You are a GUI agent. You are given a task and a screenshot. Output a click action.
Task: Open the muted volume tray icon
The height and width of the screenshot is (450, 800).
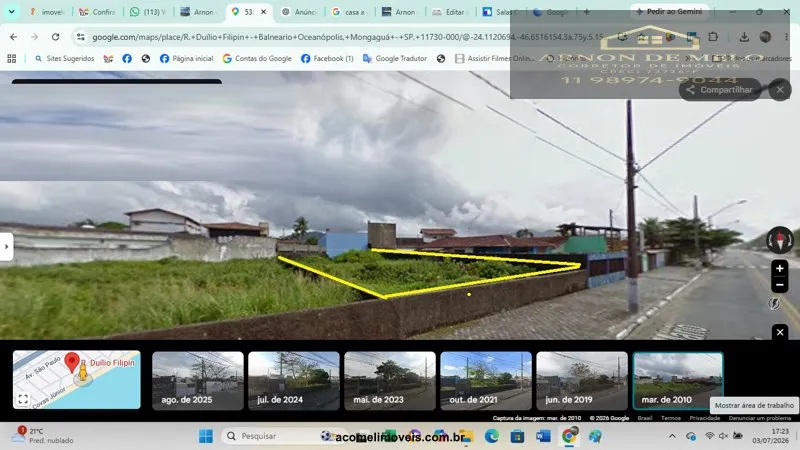tap(723, 436)
